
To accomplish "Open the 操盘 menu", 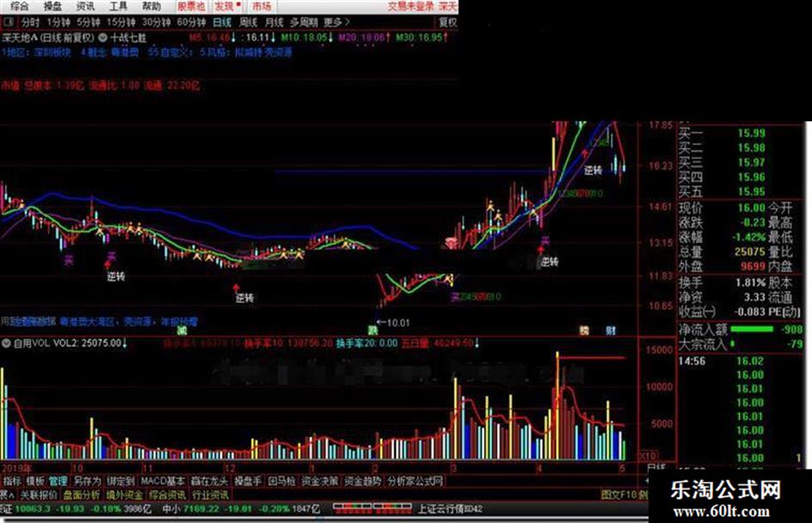I will click(x=52, y=6).
